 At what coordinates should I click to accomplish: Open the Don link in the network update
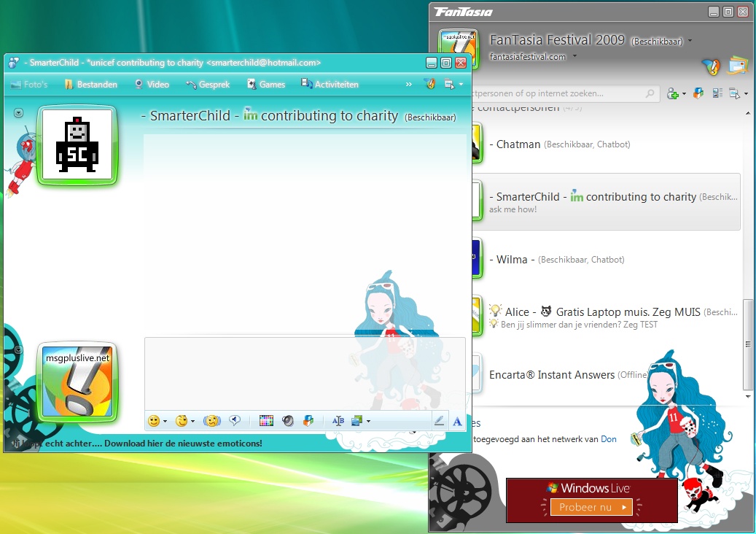(609, 439)
